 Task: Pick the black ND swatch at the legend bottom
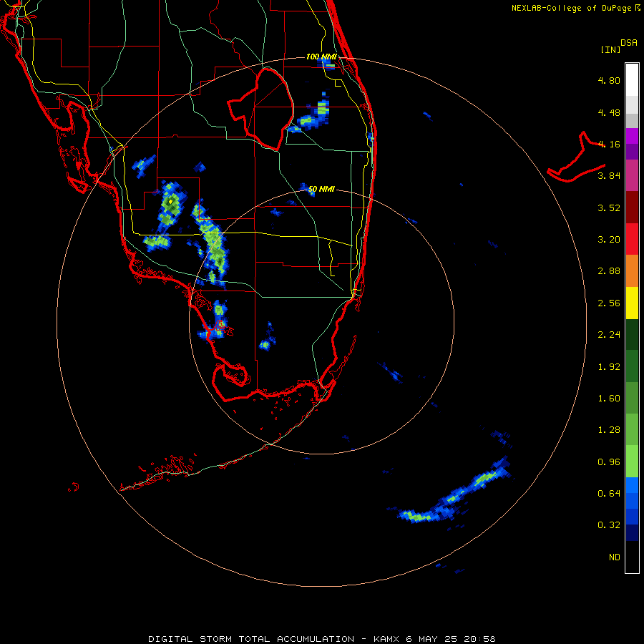pyautogui.click(x=632, y=557)
